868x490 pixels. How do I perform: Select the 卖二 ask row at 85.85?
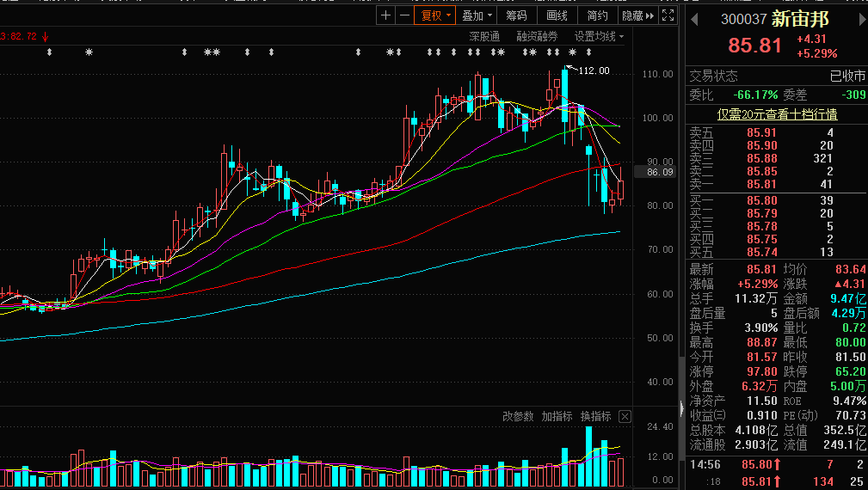click(x=777, y=171)
